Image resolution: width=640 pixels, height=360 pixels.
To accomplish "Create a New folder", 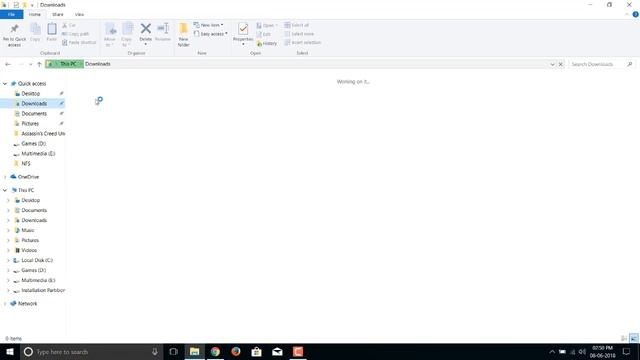I will click(x=183, y=34).
